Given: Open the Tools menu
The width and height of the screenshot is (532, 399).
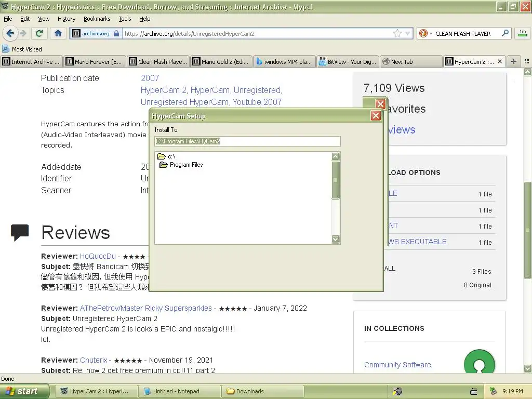Looking at the screenshot, I should tap(125, 19).
